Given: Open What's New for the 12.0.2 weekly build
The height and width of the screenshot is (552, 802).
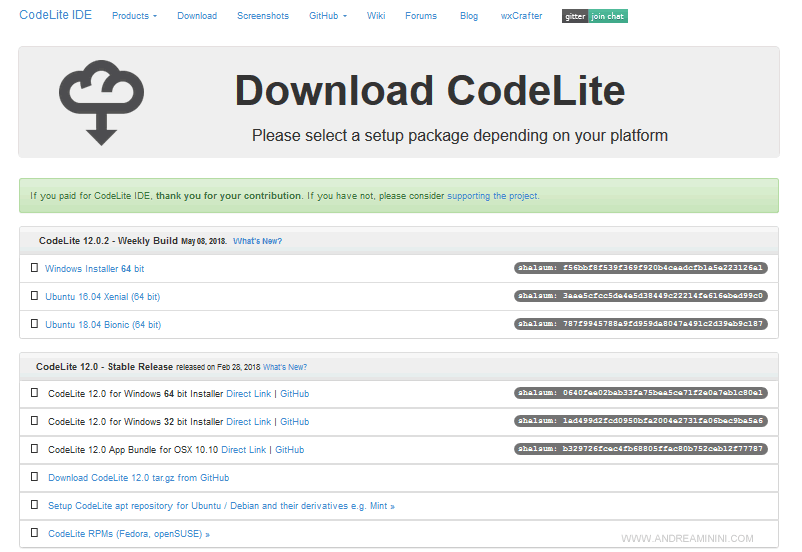Looking at the screenshot, I should pos(257,241).
